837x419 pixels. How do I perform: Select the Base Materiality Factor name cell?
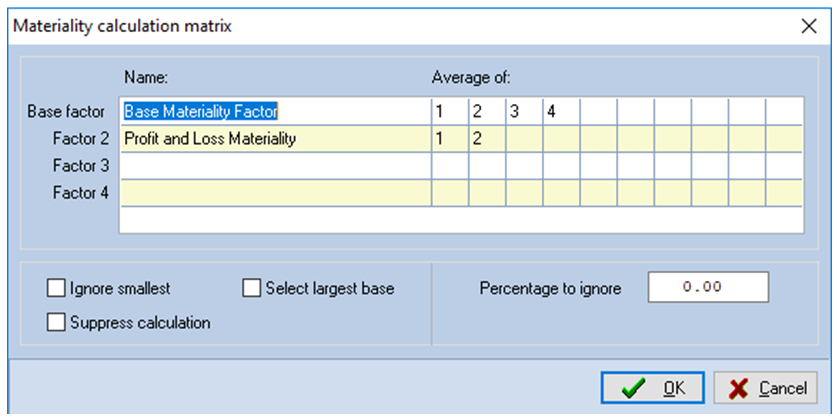275,112
